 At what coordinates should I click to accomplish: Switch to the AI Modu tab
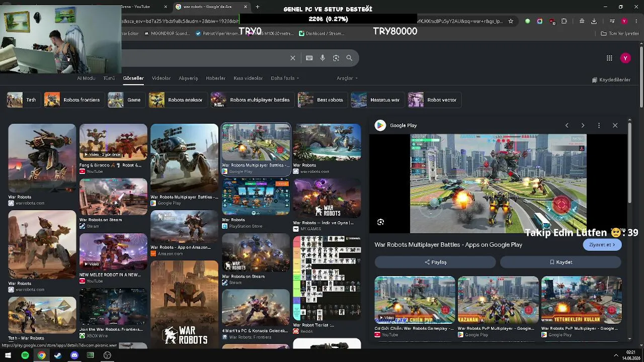click(86, 78)
